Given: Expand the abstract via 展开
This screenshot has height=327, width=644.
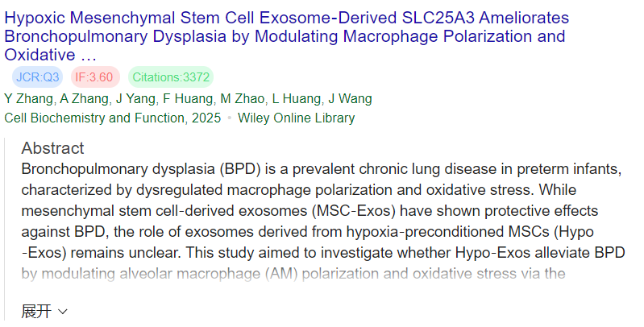Looking at the screenshot, I should coord(36,312).
